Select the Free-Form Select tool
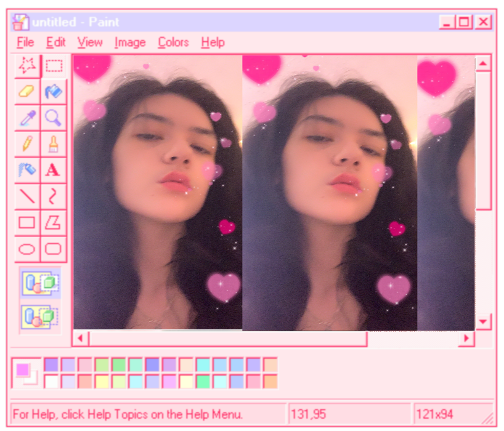 [26, 65]
